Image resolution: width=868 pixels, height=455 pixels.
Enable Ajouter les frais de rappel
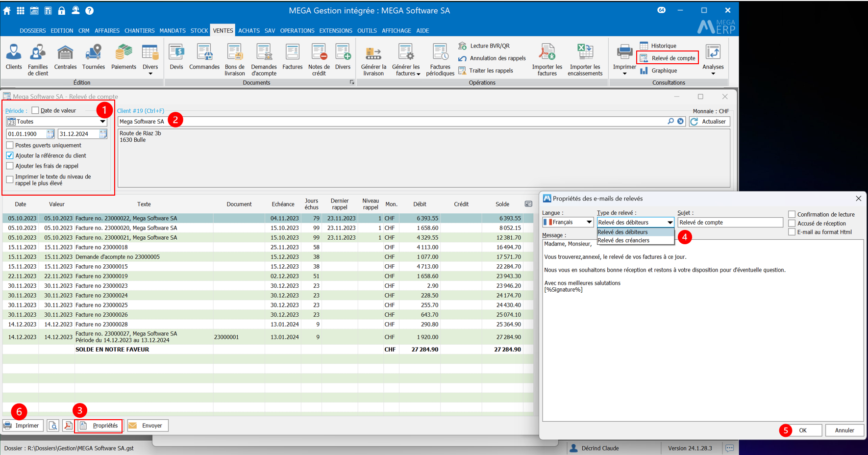click(x=10, y=166)
